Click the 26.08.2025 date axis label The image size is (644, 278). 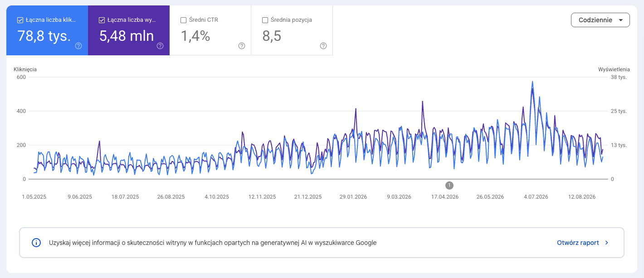click(x=171, y=197)
